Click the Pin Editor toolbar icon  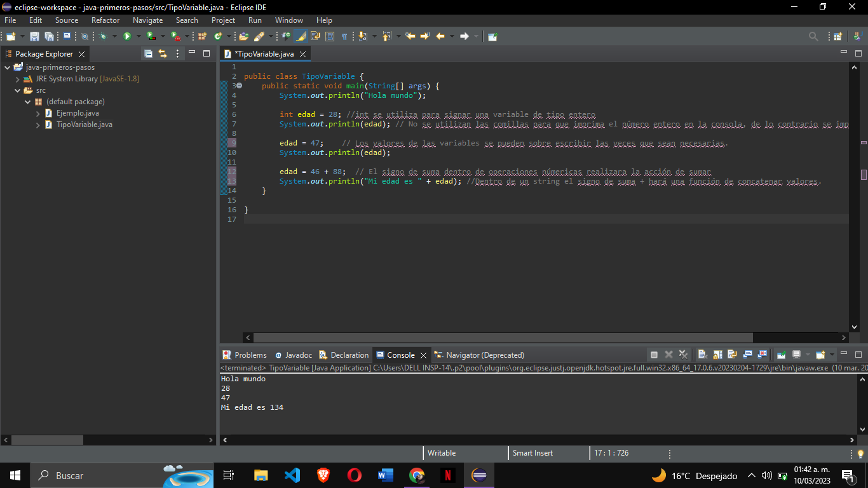tap(492, 36)
